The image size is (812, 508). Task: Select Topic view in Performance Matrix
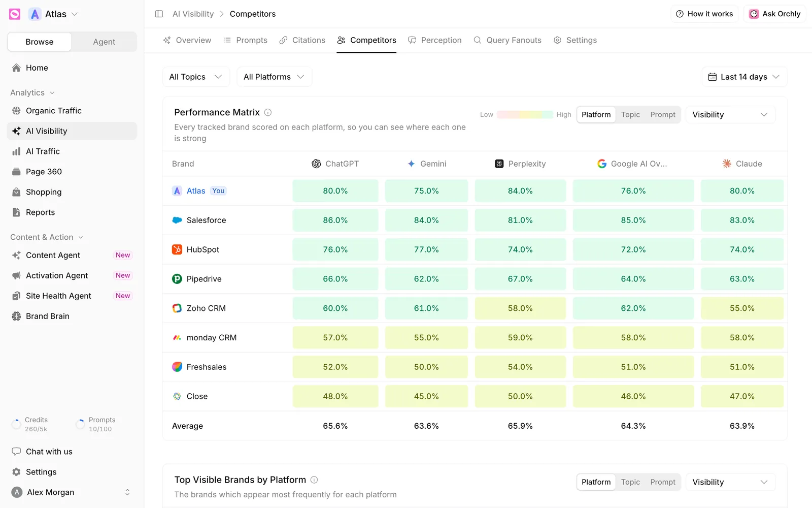point(631,115)
